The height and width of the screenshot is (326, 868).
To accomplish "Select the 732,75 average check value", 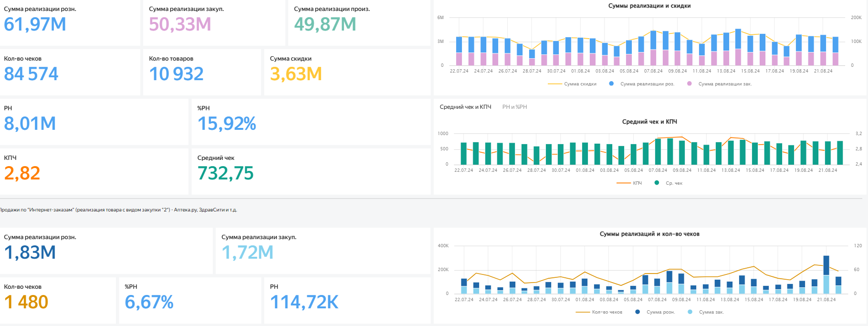I will [x=225, y=173].
